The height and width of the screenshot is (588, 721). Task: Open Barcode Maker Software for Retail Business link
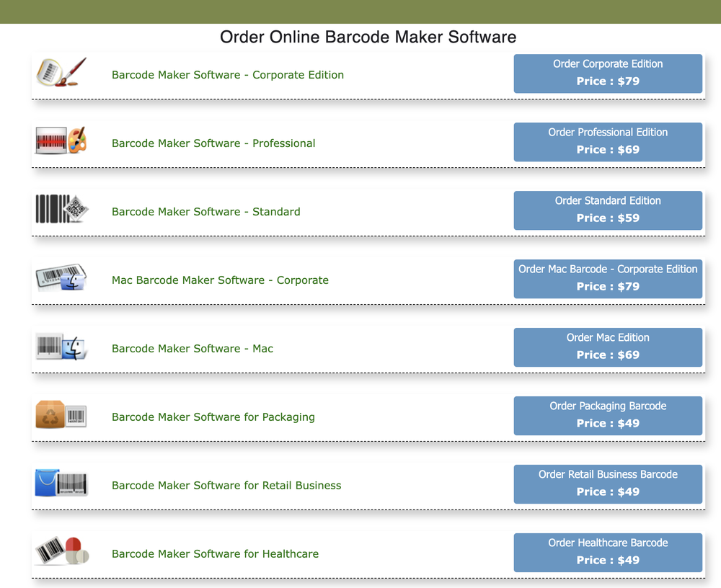tap(226, 485)
